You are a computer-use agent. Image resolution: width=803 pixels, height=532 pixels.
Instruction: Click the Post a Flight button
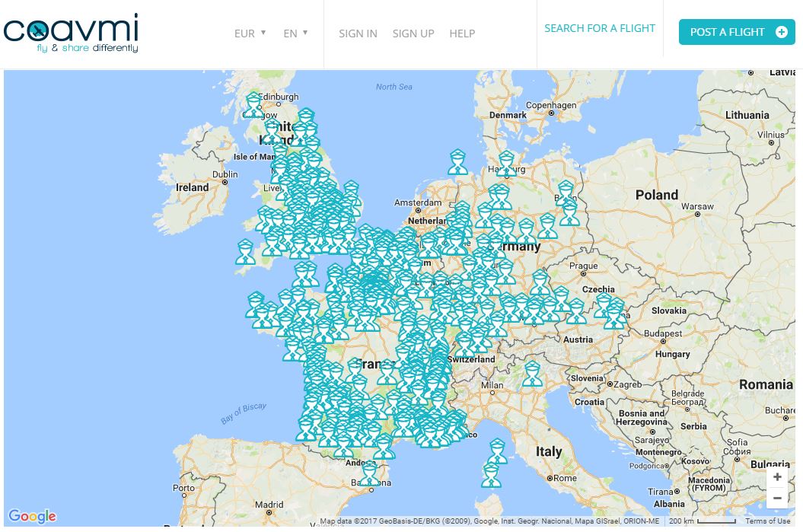click(x=737, y=32)
